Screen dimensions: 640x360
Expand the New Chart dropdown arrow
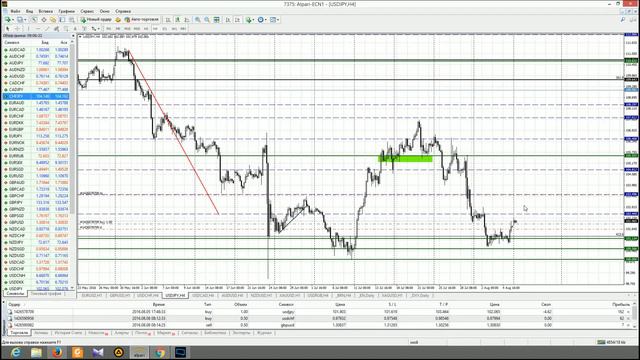pyautogui.click(x=13, y=20)
